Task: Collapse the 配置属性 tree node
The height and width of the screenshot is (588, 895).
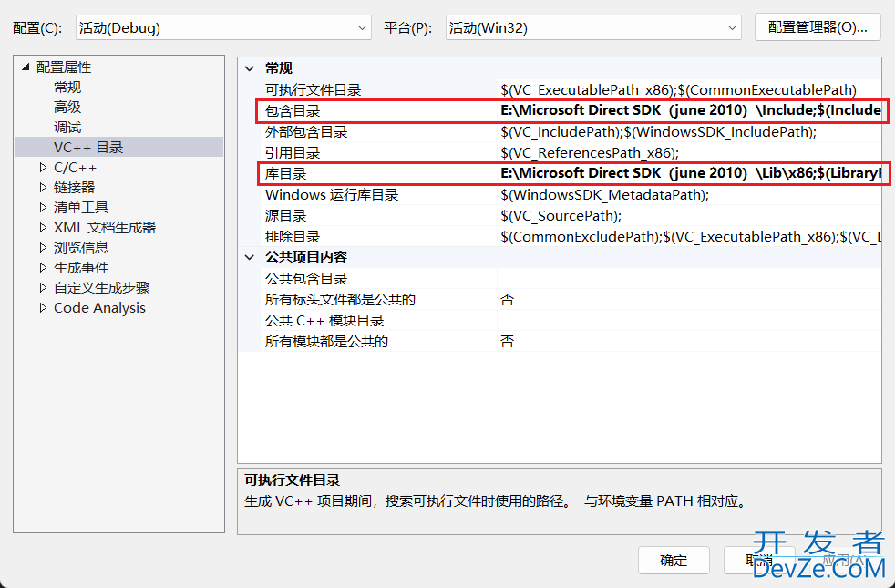Action: (x=26, y=67)
